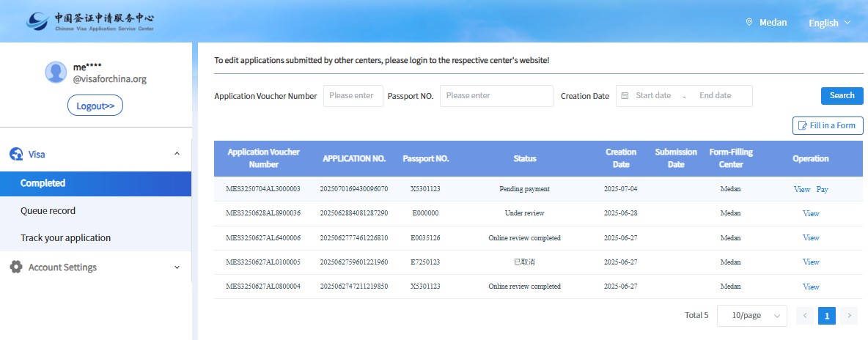Screen dimensions: 868x340
Task: Click the Visa globe icon in sidebar
Action: 16,154
